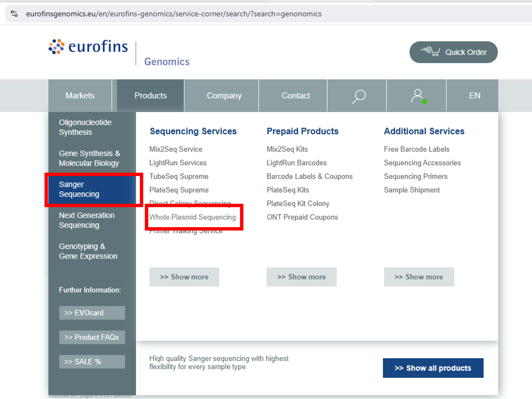Open the Products menu
This screenshot has width=532, height=399.
[150, 96]
